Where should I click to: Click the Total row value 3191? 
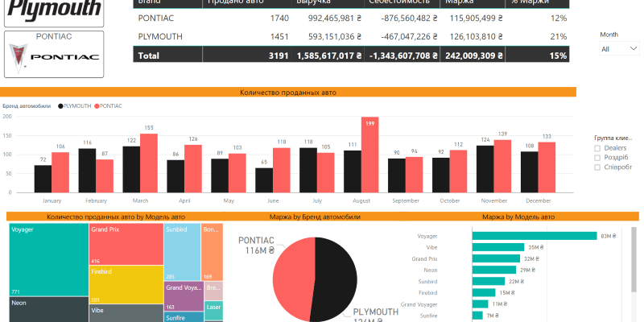click(x=279, y=56)
